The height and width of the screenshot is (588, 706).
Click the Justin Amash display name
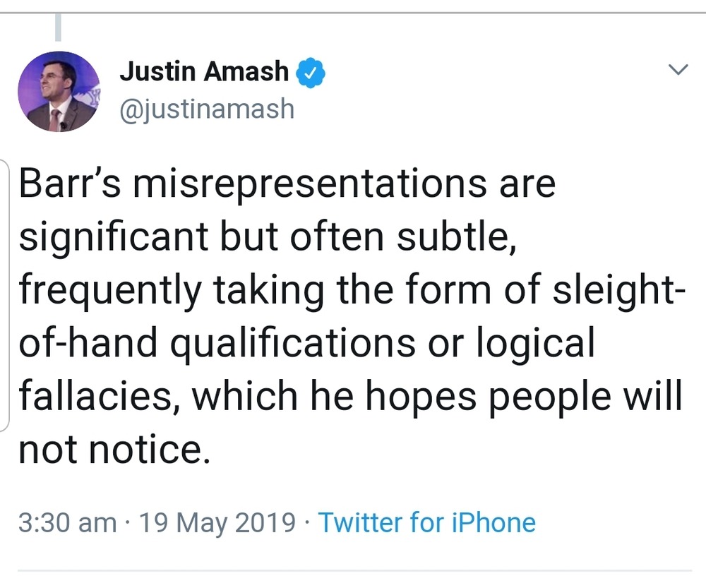click(x=204, y=71)
